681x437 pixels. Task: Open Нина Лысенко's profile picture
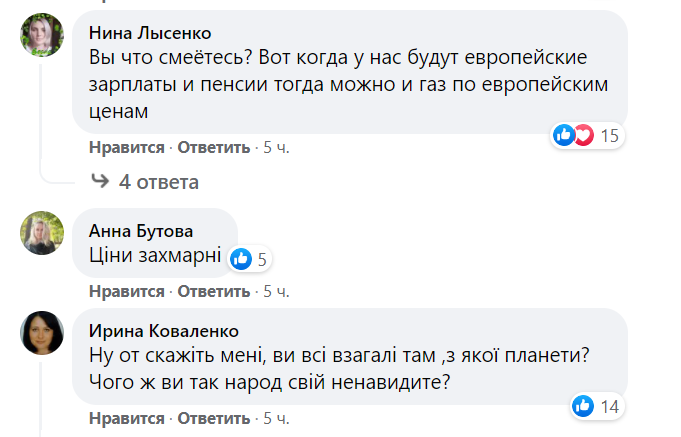[x=43, y=37]
